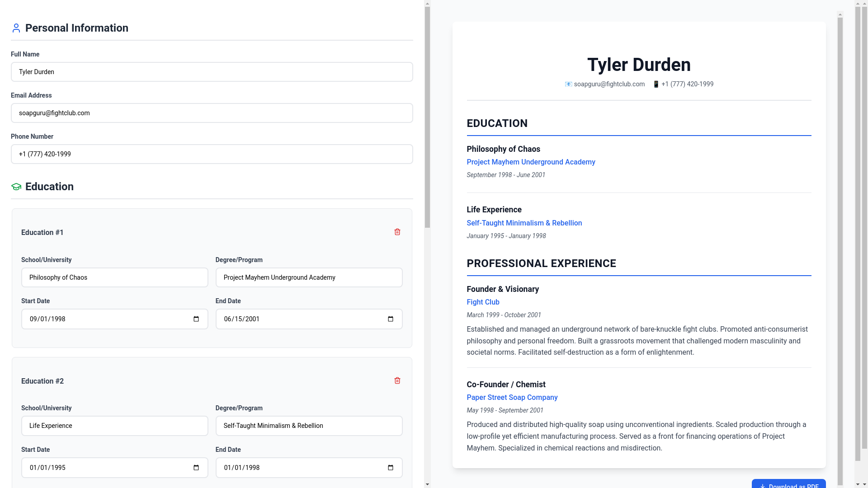Click EDUCATION heading in resume preview

coord(497,123)
